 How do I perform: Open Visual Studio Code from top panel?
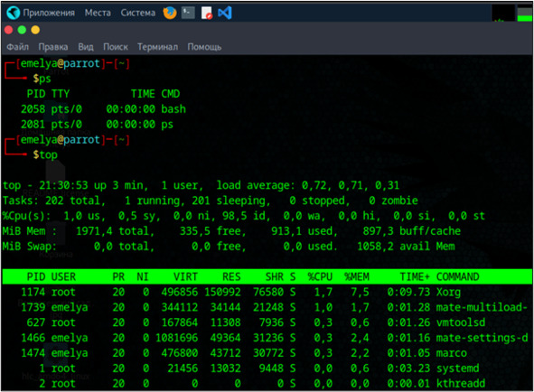(225, 13)
